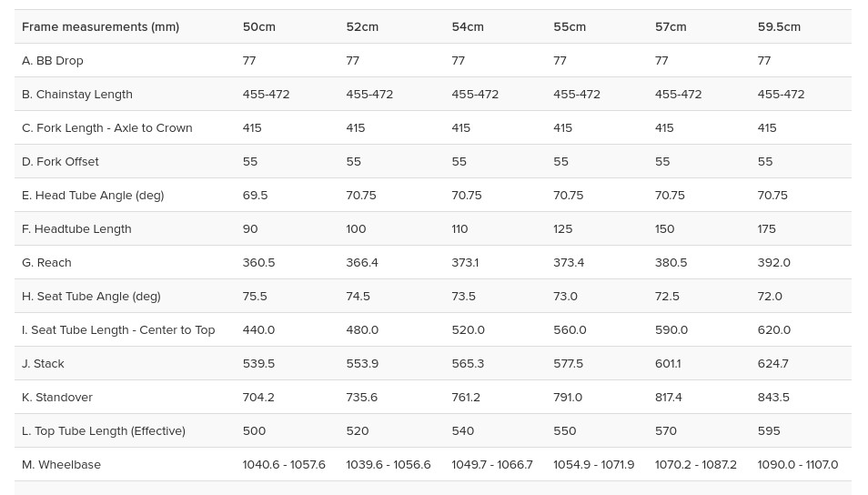This screenshot has width=868, height=495.
Task: Select the 55cm size header
Action: click(x=569, y=26)
